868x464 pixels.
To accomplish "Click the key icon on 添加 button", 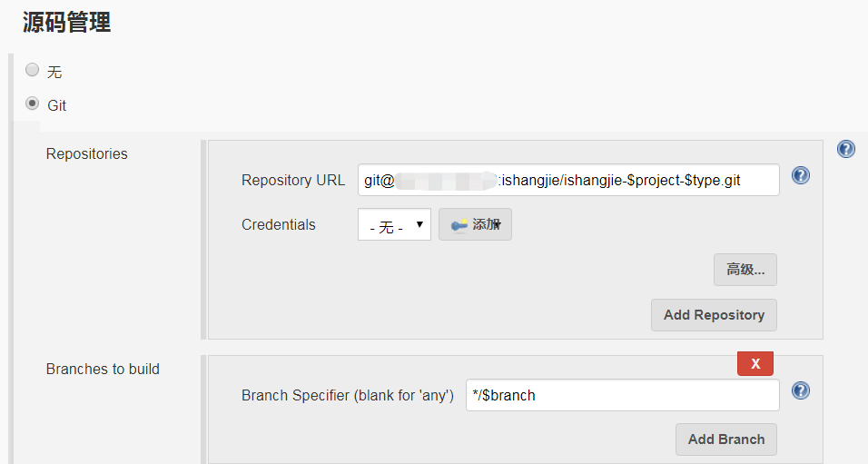I will point(459,225).
